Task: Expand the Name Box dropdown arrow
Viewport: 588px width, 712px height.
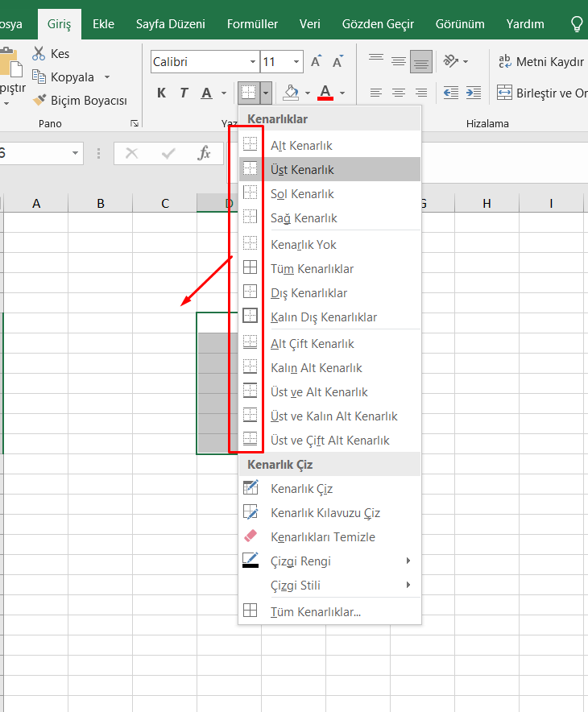Action: 76,153
